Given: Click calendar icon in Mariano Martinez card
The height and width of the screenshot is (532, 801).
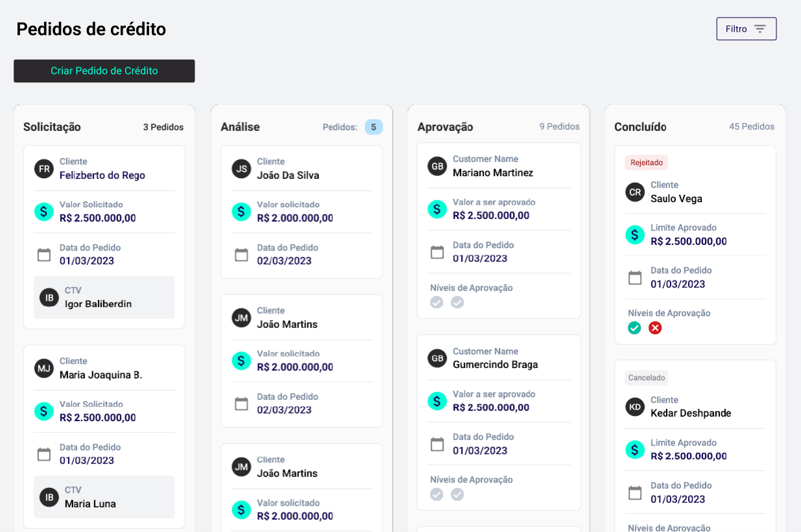Looking at the screenshot, I should [x=437, y=252].
